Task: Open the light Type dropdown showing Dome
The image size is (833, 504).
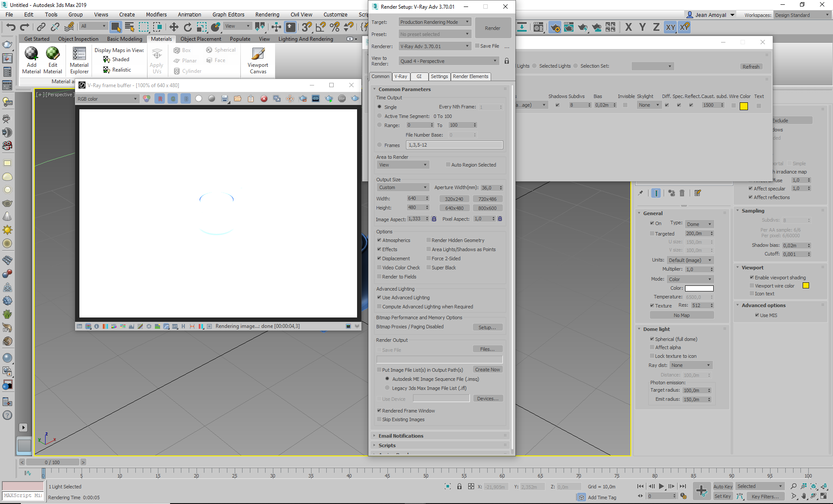Action: (x=699, y=224)
